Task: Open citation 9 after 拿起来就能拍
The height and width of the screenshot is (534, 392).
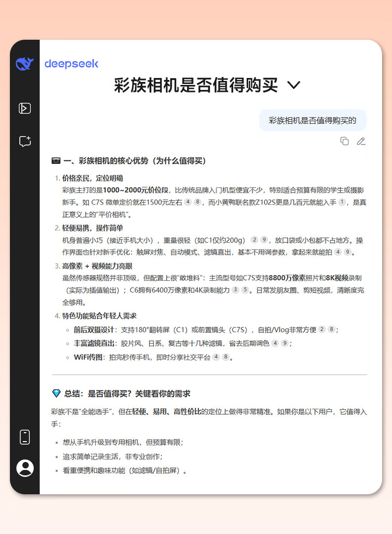Action: 347,252
